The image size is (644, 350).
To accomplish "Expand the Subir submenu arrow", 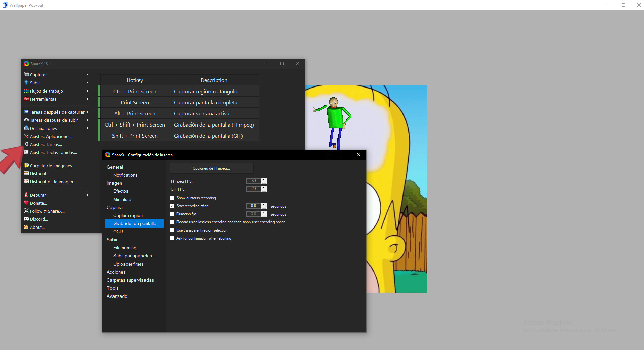I will [x=88, y=83].
